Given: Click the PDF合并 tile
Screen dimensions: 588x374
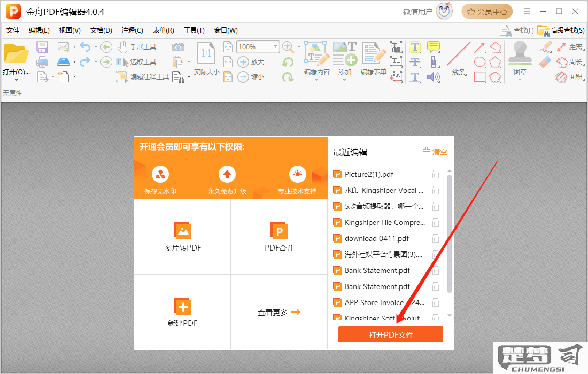Looking at the screenshot, I should (x=279, y=237).
